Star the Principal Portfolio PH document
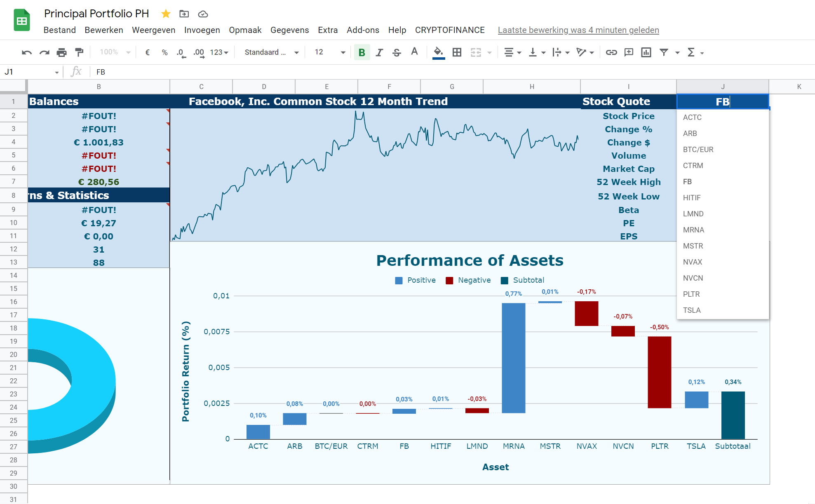Image resolution: width=815 pixels, height=504 pixels. tap(166, 14)
